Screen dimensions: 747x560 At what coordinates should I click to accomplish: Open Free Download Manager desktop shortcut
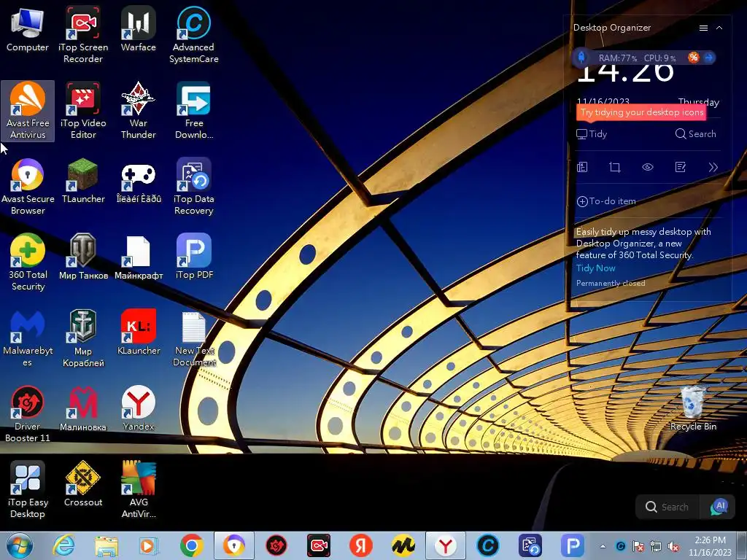[x=193, y=111]
